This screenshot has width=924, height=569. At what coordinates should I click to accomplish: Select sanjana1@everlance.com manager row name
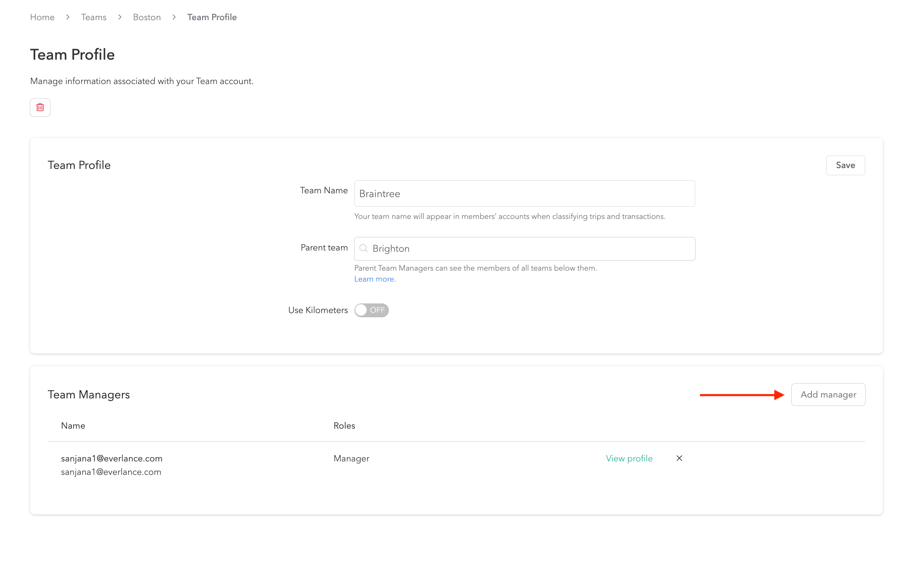click(112, 458)
